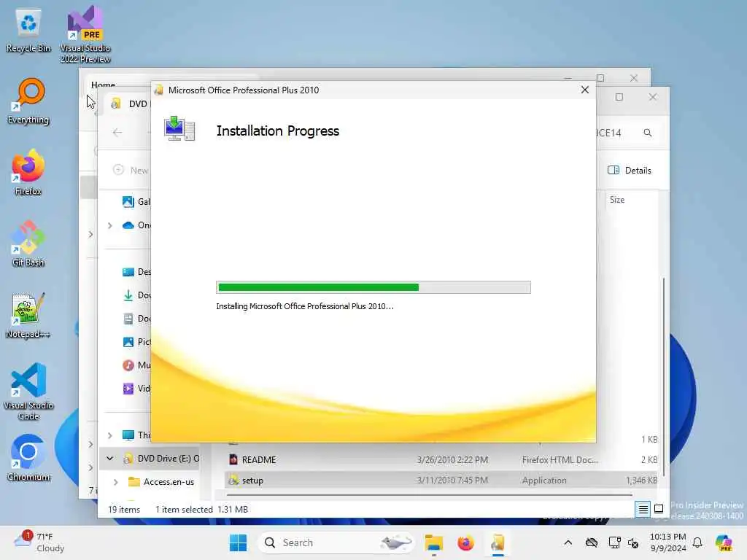Open Downloads in the navigation pane
This screenshot has width=747, height=560.
[x=136, y=295]
